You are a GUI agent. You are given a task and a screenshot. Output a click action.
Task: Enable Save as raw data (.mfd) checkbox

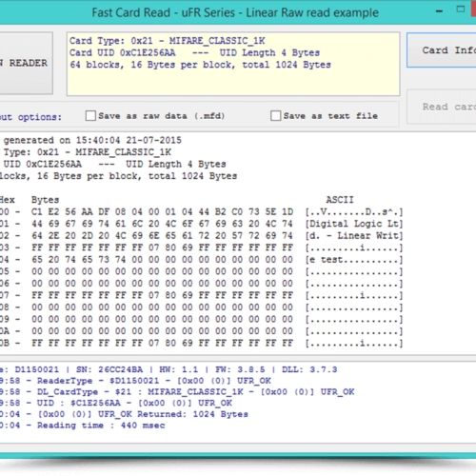pos(90,116)
